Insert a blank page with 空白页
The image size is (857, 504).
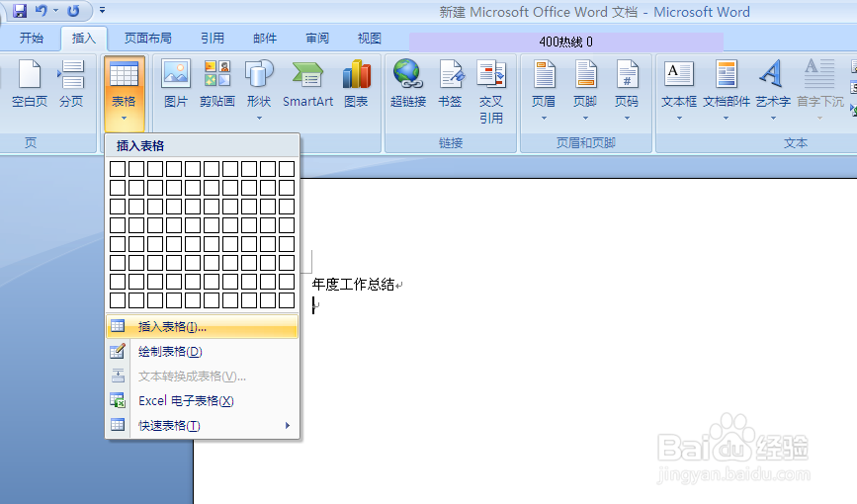(30, 84)
